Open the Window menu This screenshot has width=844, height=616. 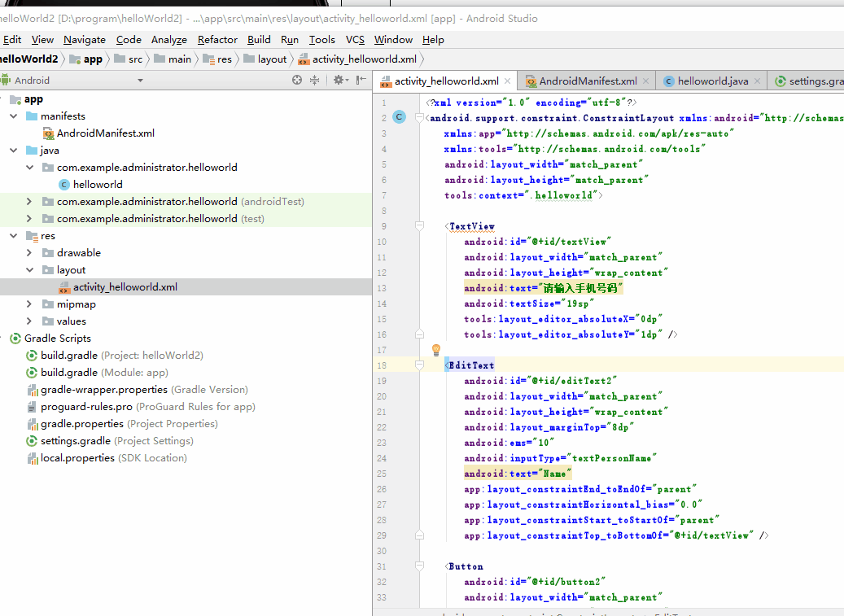click(393, 40)
